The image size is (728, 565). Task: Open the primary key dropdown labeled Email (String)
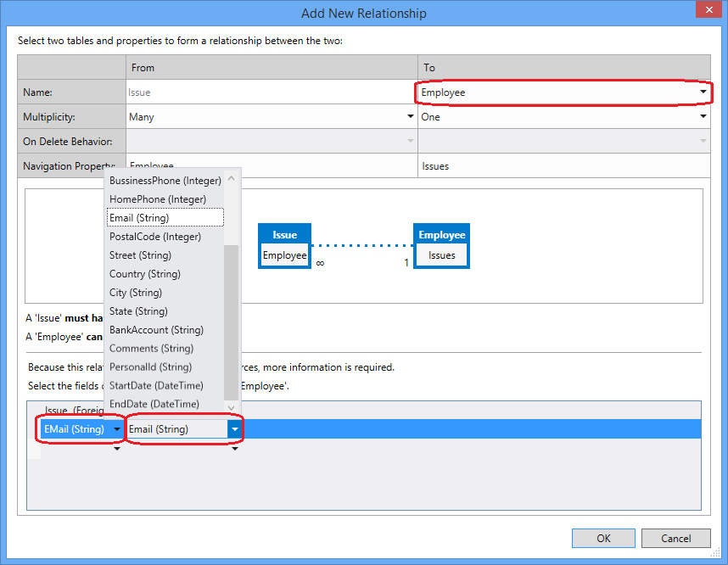pos(235,429)
